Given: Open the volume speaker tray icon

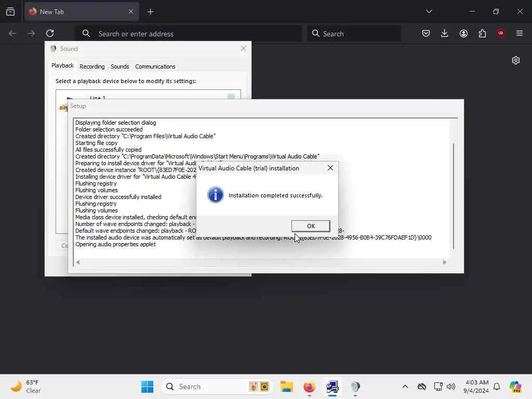Looking at the screenshot, I should pyautogui.click(x=450, y=387).
